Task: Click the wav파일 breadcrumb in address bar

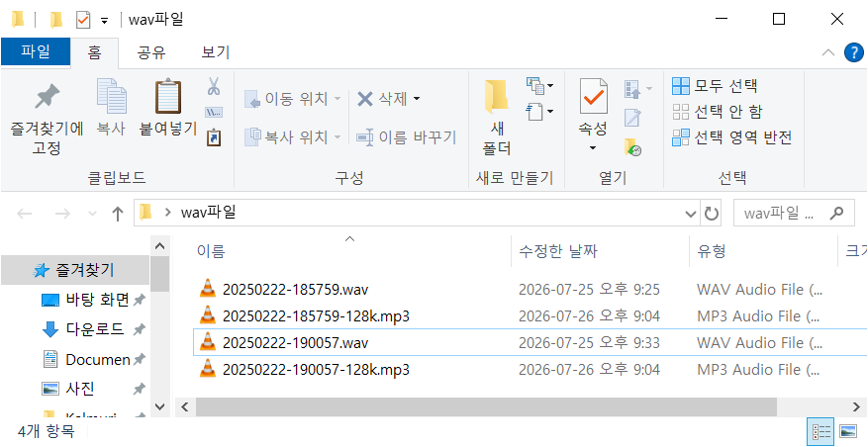Action: click(x=208, y=213)
